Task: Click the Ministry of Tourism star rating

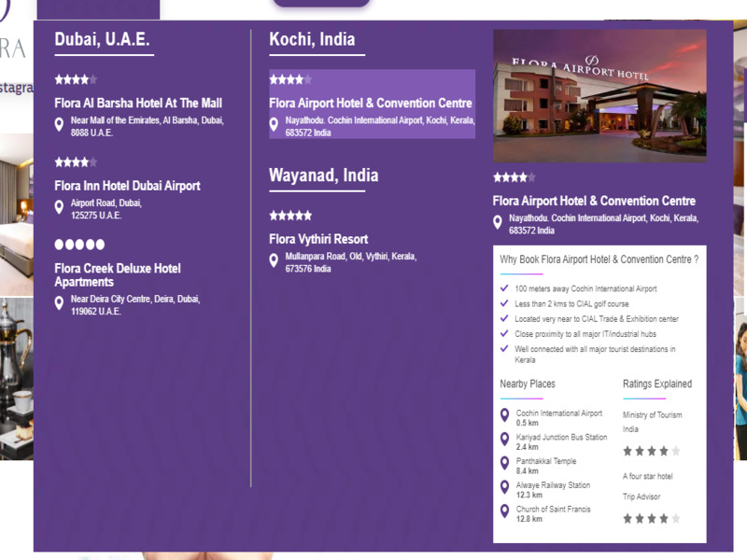Action: (651, 451)
